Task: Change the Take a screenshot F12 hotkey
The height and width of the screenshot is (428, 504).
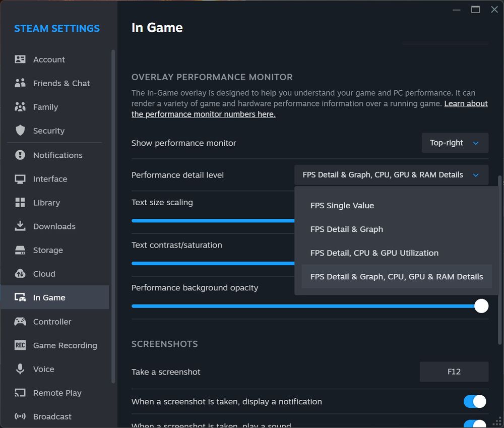Action: click(x=454, y=372)
